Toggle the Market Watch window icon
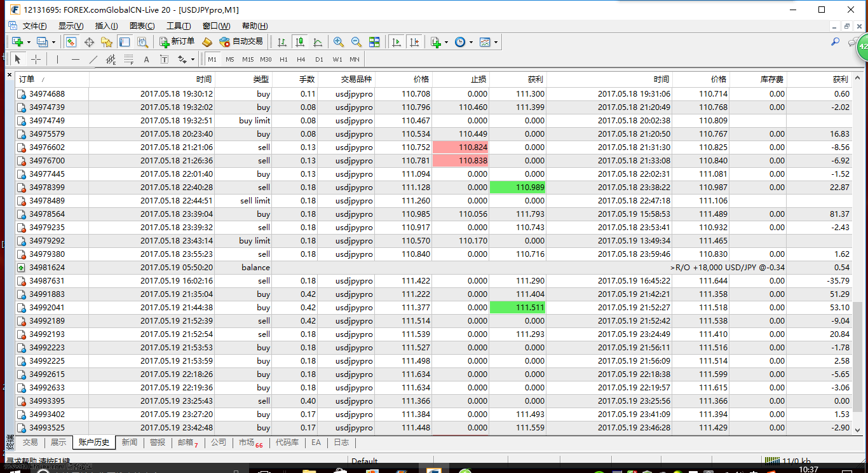The width and height of the screenshot is (868, 473). click(x=71, y=42)
